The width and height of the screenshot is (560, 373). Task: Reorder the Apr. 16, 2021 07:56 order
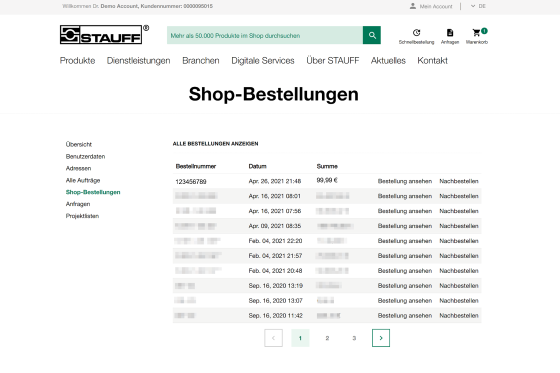point(459,211)
